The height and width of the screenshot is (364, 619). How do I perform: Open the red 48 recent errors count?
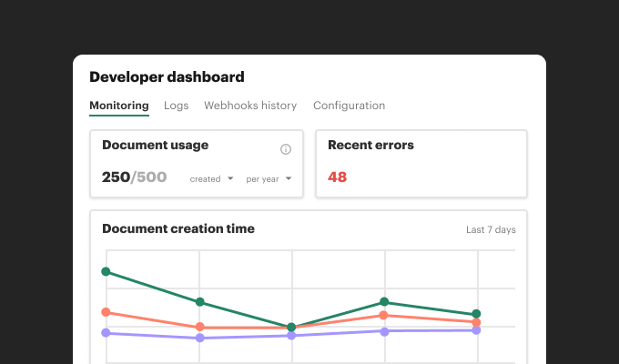[338, 177]
